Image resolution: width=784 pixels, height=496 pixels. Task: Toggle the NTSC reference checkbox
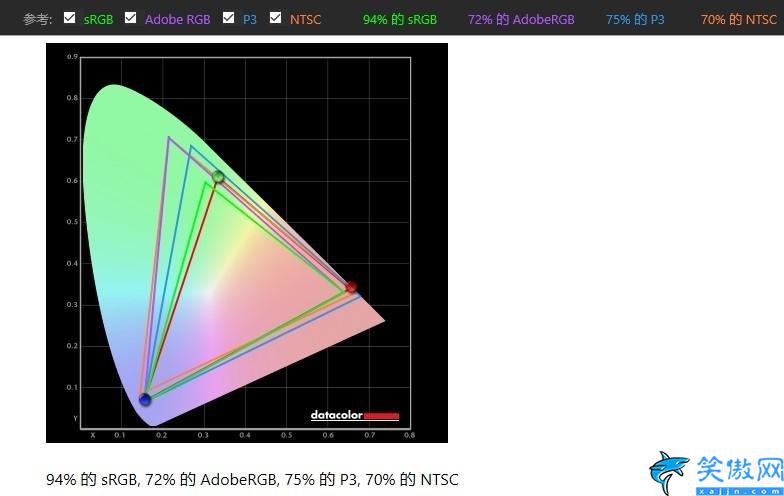[x=275, y=18]
